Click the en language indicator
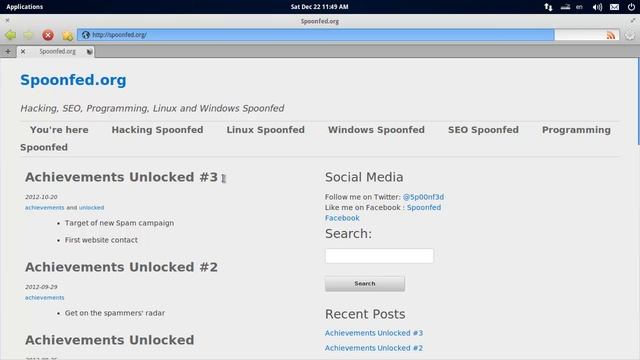 point(579,7)
